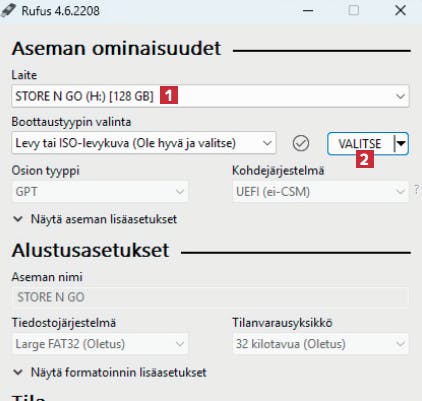Click the VALITSE button
Screen dimensions: 422x401
(360, 144)
